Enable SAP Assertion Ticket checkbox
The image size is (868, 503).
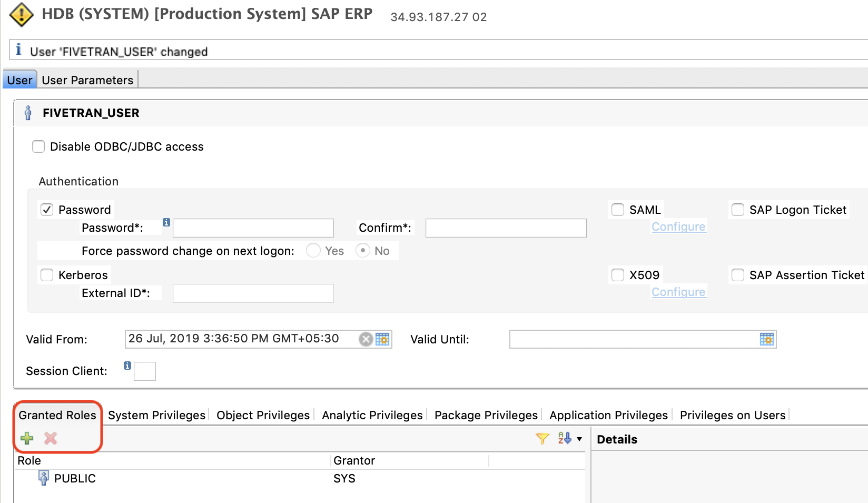click(x=738, y=275)
